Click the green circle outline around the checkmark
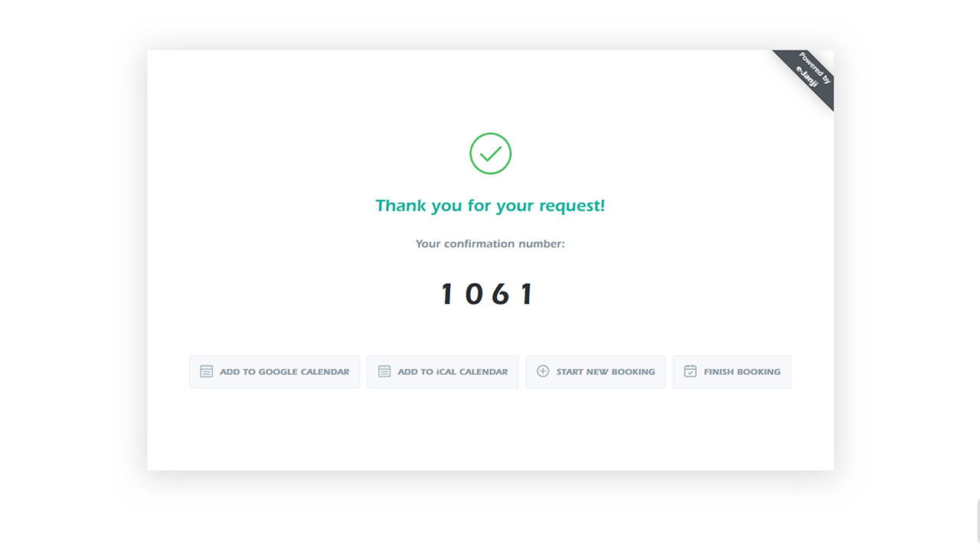The image size is (980, 551). pos(471,154)
